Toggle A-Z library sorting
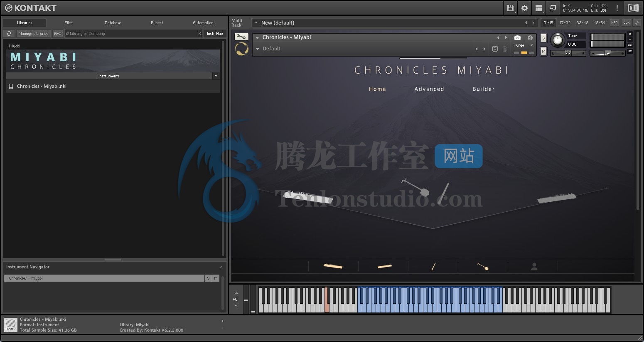644x342 pixels. tap(58, 33)
